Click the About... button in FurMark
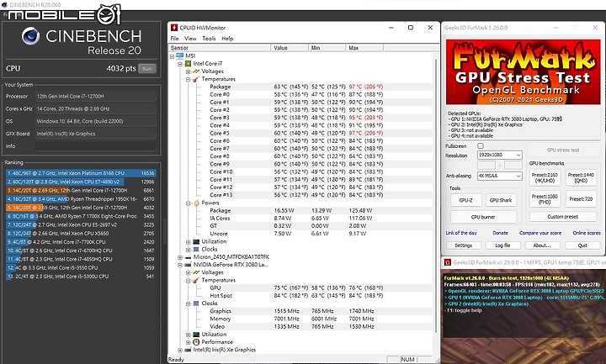This screenshot has width=606, height=364. tap(542, 245)
